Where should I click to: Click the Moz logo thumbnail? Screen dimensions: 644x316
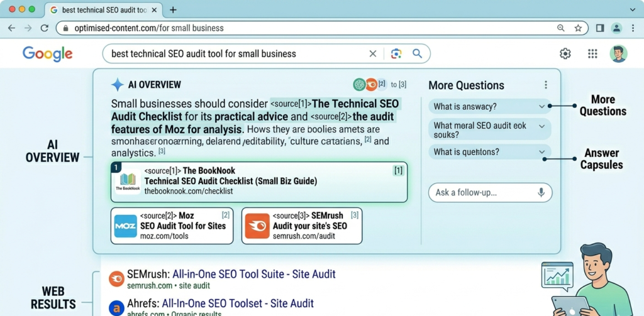[125, 226]
